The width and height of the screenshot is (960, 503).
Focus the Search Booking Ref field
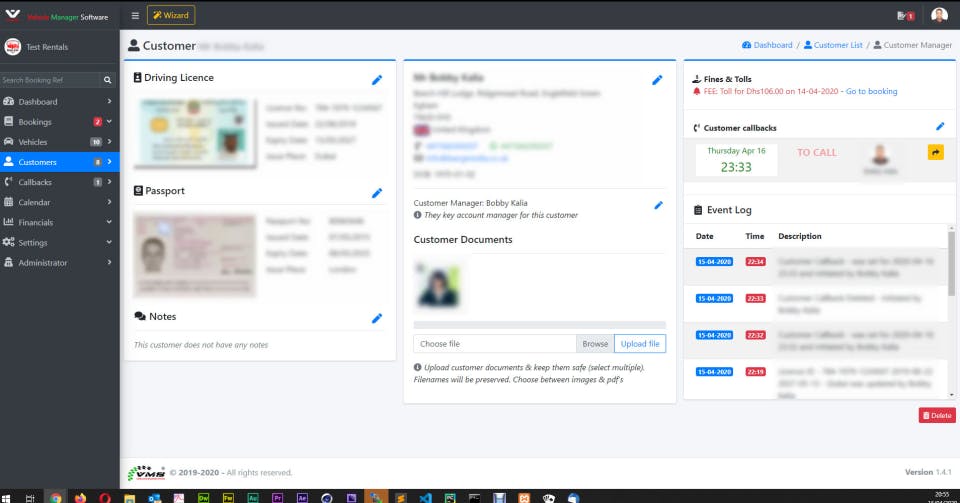pos(50,80)
